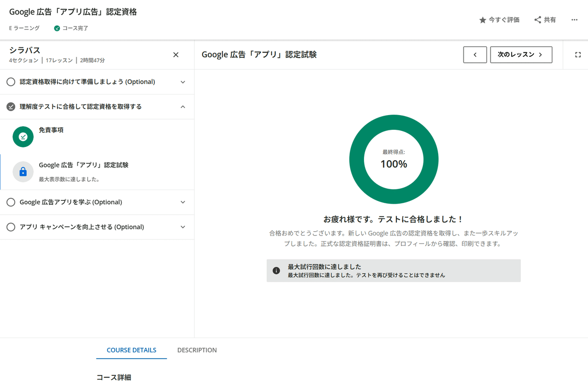Click 最大試行回数に達しました notice title
The width and height of the screenshot is (588, 388).
(x=324, y=267)
